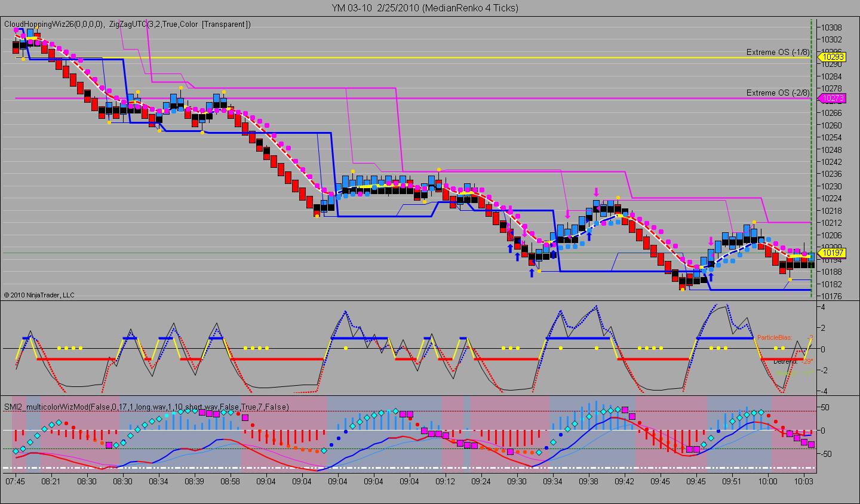Select the Extreme OS (-2/8) line label
The width and height of the screenshot is (860, 504).
[x=778, y=93]
